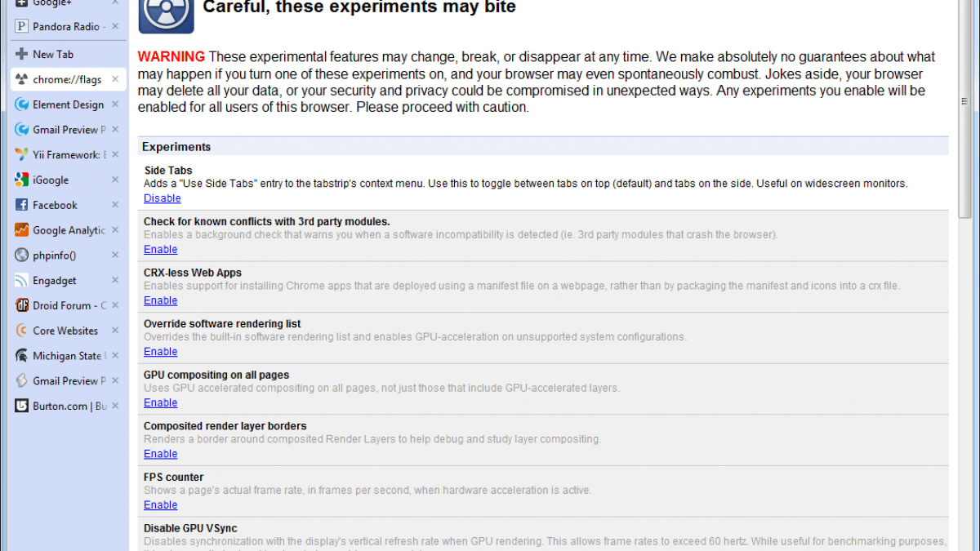Click the Droid Forum tab icon
980x551 pixels.
pyautogui.click(x=21, y=305)
